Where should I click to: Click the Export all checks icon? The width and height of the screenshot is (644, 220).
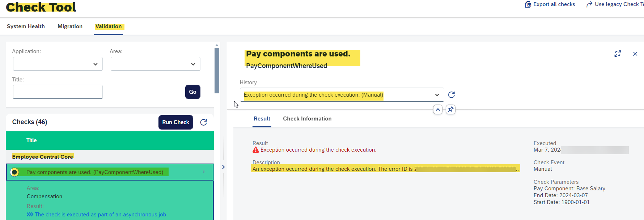(528, 4)
